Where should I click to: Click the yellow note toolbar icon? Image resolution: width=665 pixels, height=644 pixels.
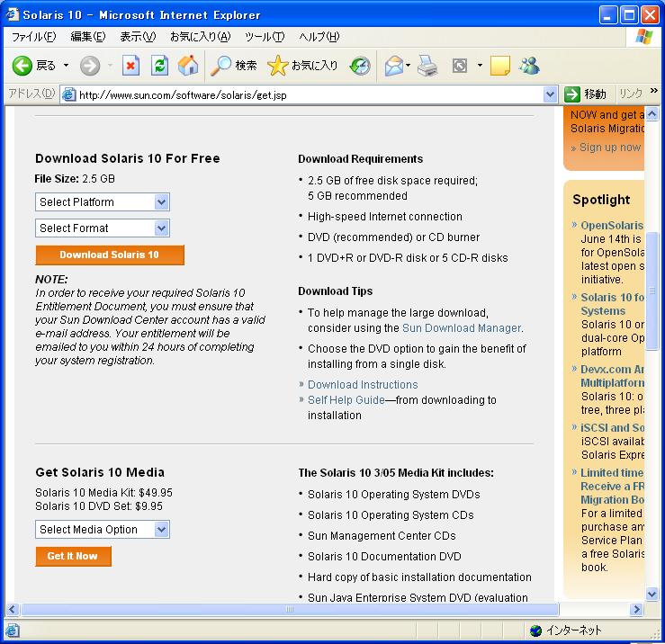[500, 66]
